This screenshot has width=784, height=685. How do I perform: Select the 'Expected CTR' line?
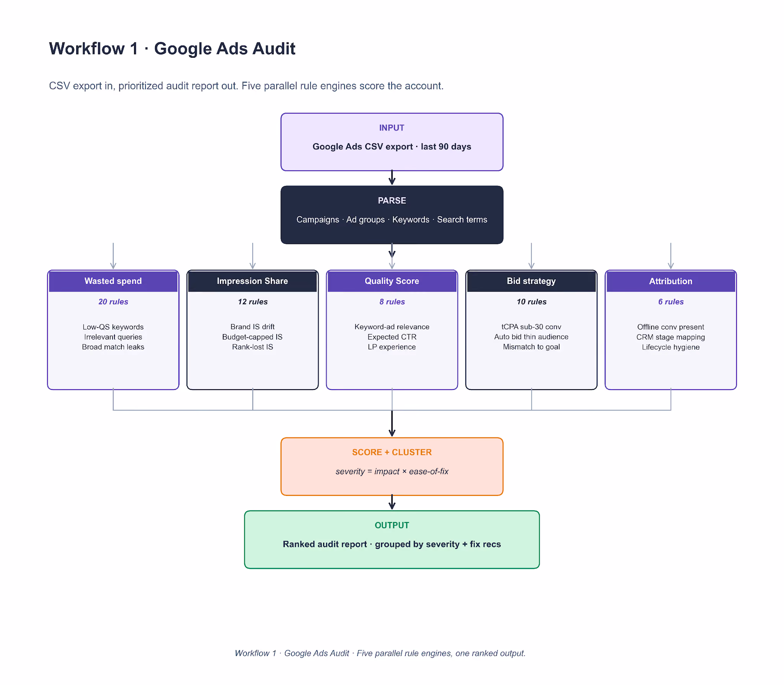point(392,337)
